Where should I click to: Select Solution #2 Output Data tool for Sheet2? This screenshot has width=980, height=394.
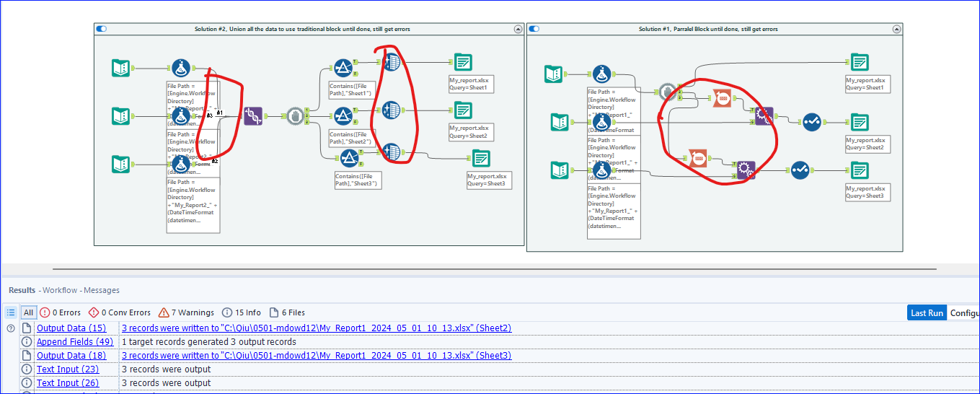[463, 110]
